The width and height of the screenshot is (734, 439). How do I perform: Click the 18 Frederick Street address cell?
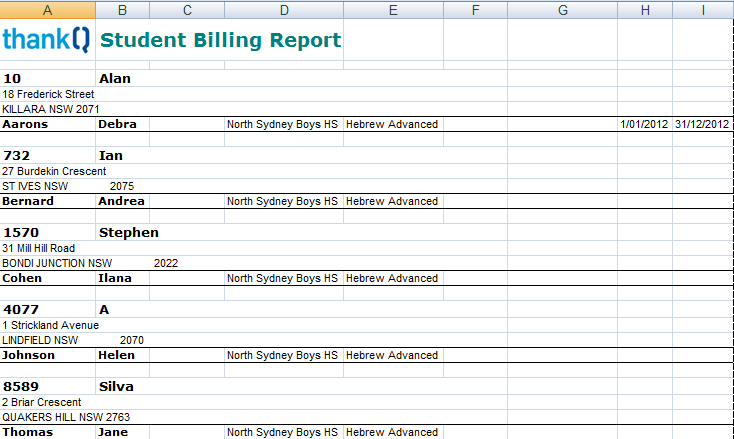48,94
